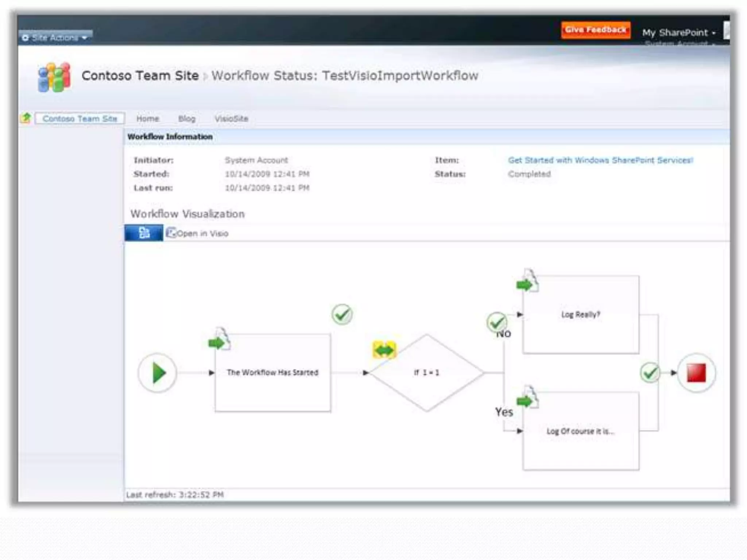The width and height of the screenshot is (747, 560).
Task: Open the System Account dropdown
Action: (679, 44)
